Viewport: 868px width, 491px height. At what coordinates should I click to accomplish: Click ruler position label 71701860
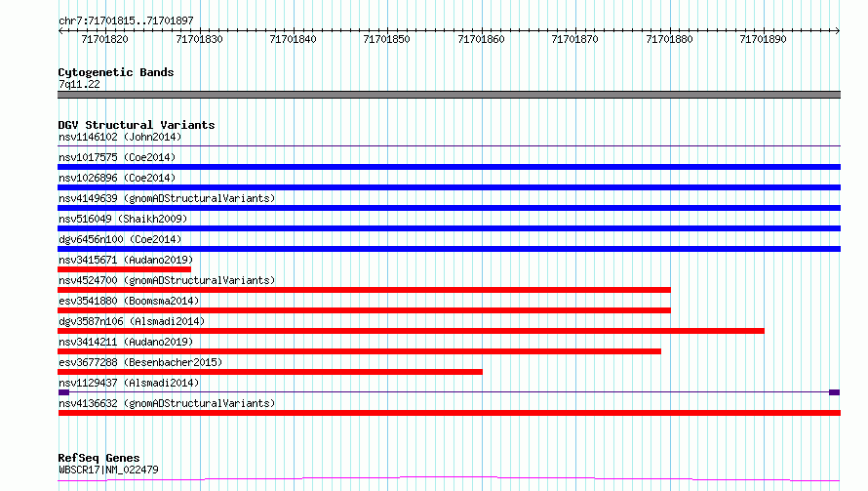click(481, 39)
